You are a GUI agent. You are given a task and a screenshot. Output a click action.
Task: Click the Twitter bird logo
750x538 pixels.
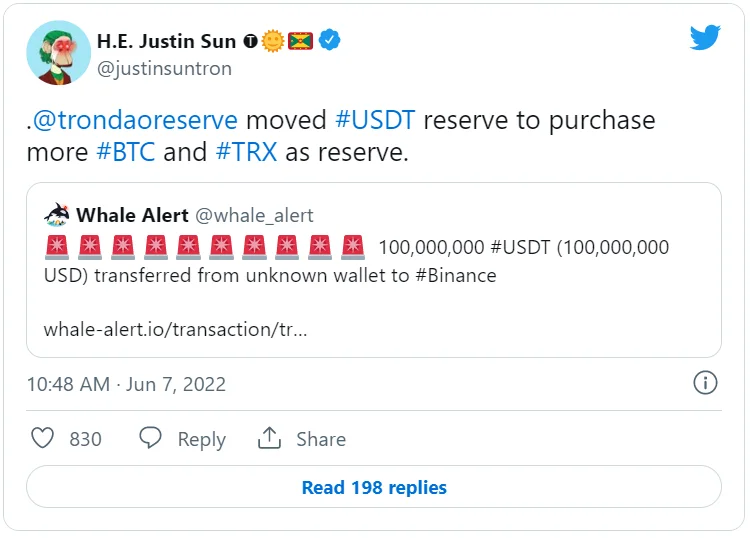[x=705, y=38]
